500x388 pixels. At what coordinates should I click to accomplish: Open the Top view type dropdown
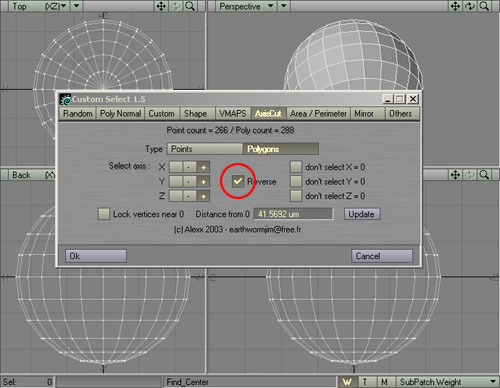(39, 6)
